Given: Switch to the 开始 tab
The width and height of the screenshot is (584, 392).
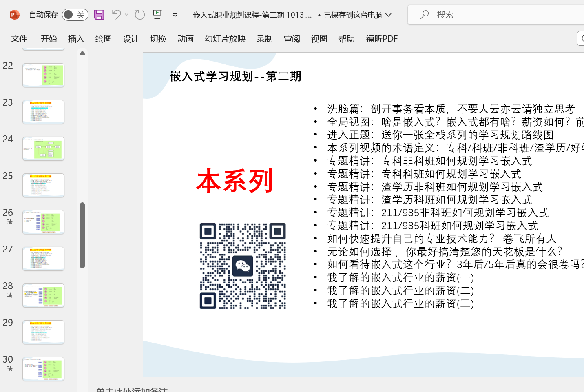Looking at the screenshot, I should tap(49, 39).
